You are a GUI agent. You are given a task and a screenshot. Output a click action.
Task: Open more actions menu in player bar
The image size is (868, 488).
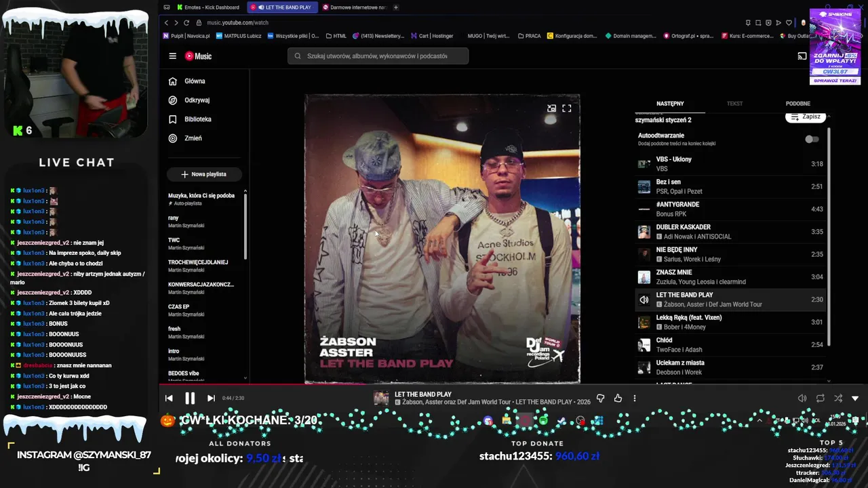coord(635,399)
